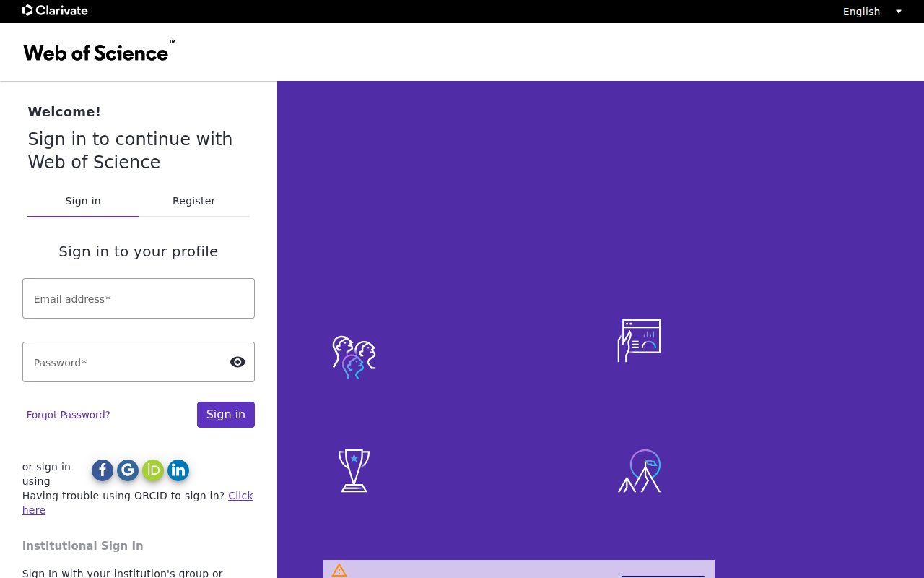Toggle password visibility eye icon
This screenshot has height=578, width=924.
[237, 362]
